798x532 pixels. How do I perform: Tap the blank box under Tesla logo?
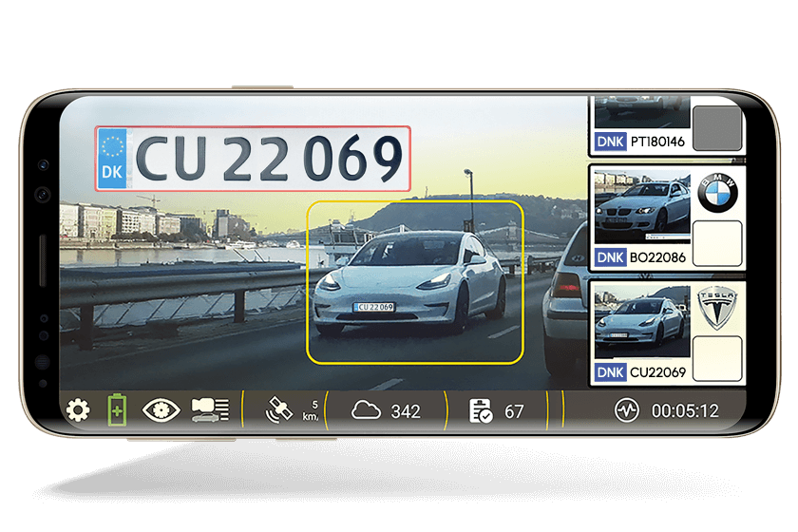point(717,358)
